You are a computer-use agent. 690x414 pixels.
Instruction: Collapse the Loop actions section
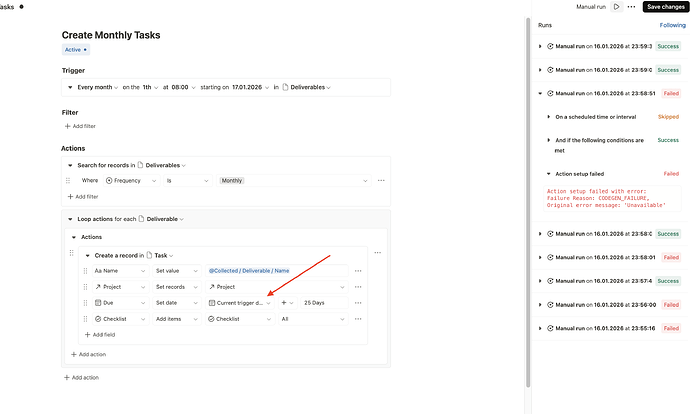[x=70, y=218]
